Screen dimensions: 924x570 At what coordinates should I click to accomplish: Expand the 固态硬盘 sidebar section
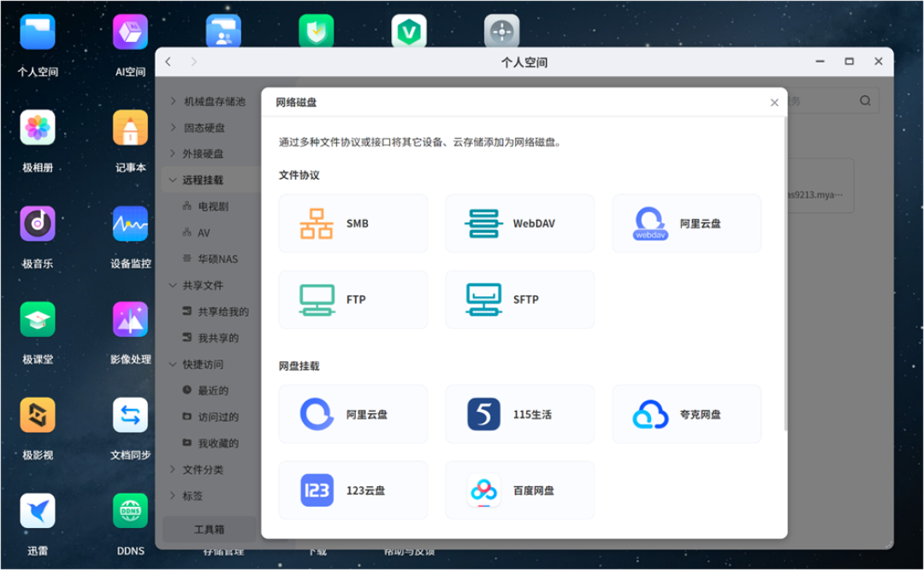pyautogui.click(x=173, y=128)
